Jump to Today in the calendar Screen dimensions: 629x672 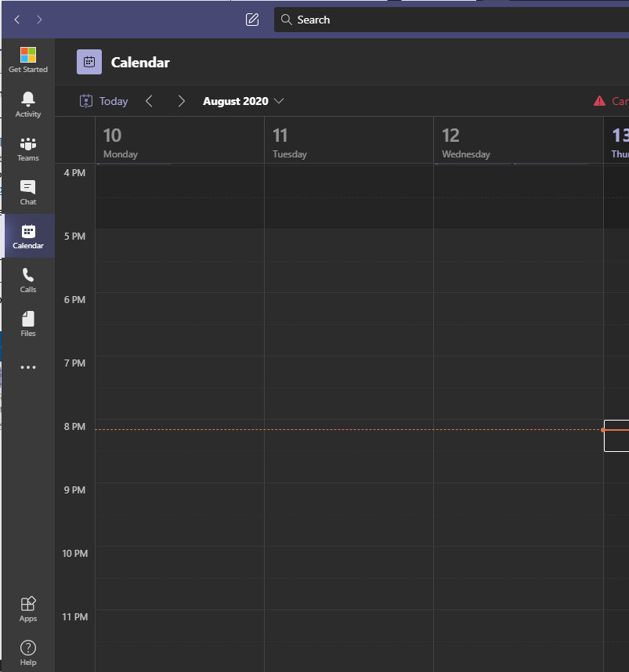[104, 101]
